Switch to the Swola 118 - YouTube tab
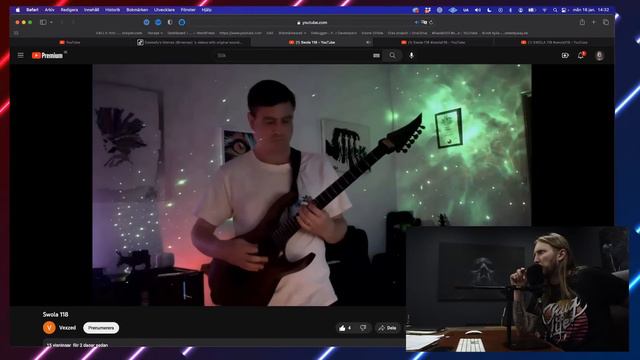640x360 pixels. coord(312,42)
